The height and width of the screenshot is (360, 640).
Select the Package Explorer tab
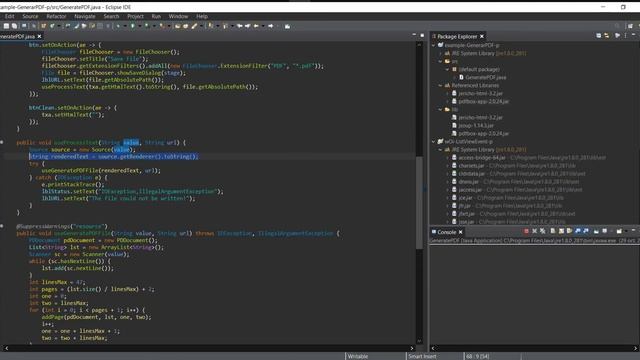coord(457,36)
